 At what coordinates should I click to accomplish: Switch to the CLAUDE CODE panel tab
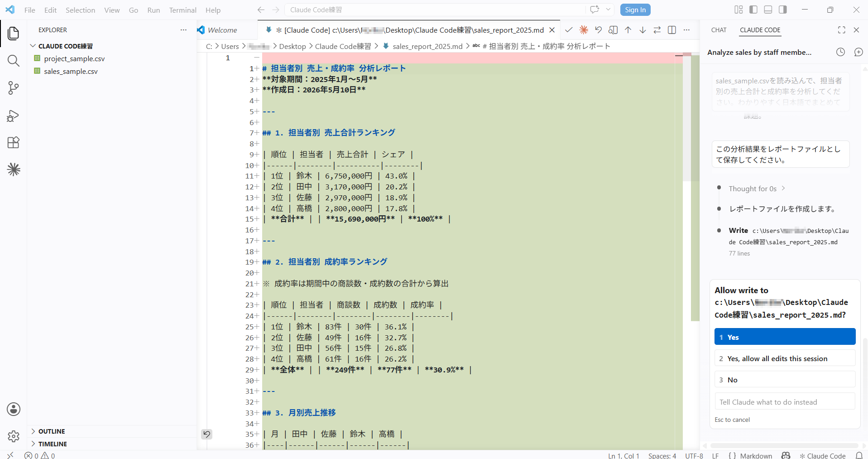coord(760,30)
